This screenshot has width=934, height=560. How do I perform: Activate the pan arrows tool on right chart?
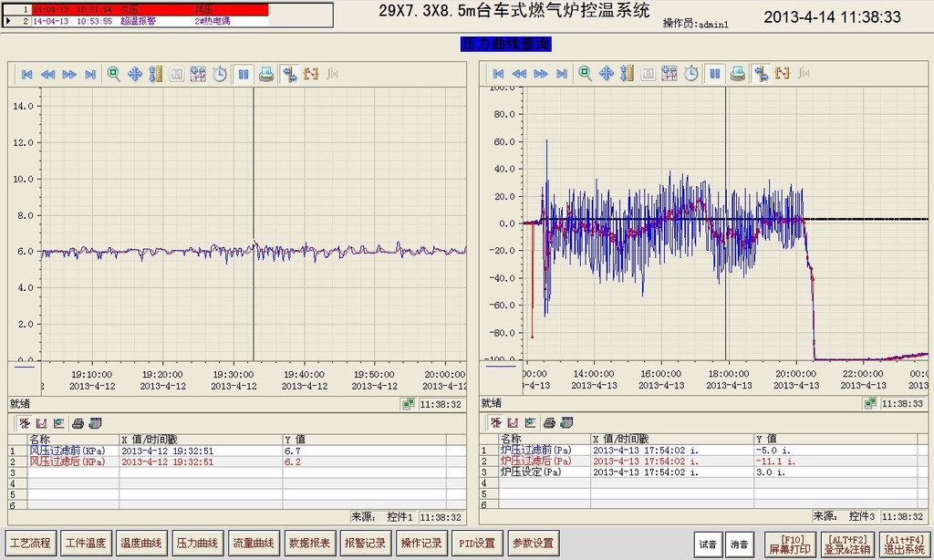click(x=607, y=73)
